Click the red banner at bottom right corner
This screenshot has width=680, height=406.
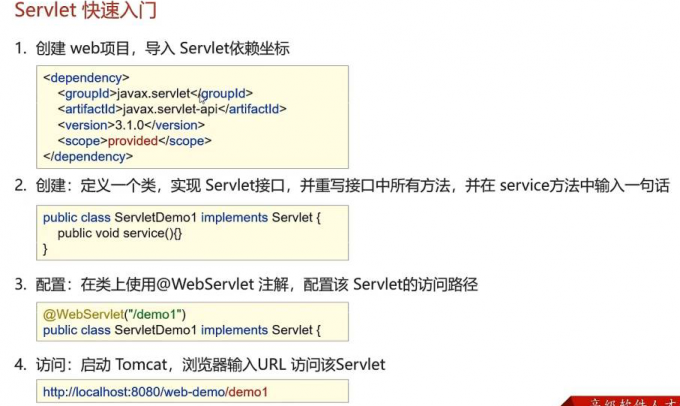click(624, 401)
